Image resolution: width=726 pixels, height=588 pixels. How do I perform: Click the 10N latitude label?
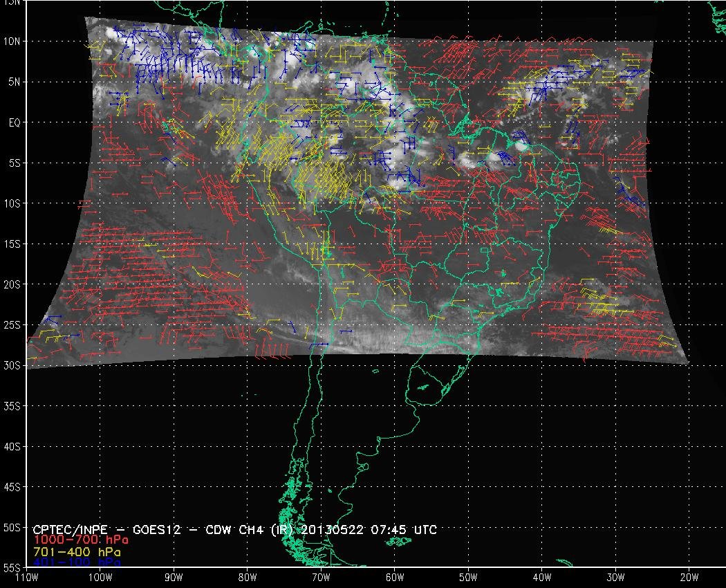coord(13,41)
